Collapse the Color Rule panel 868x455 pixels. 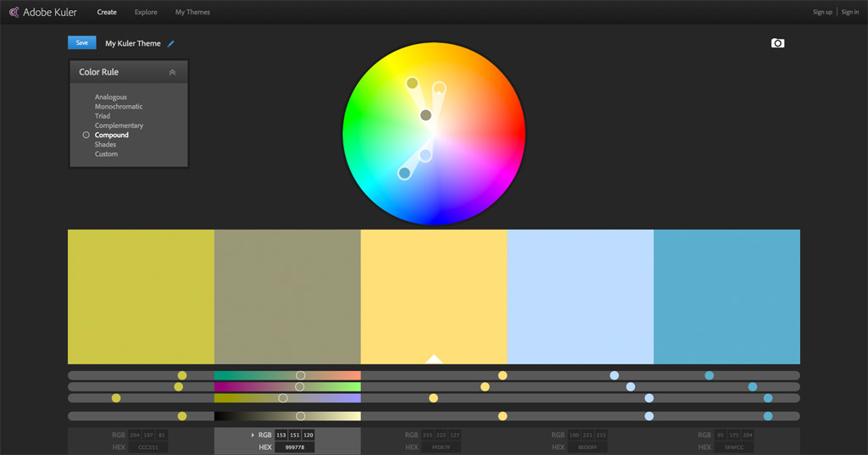pyautogui.click(x=172, y=73)
